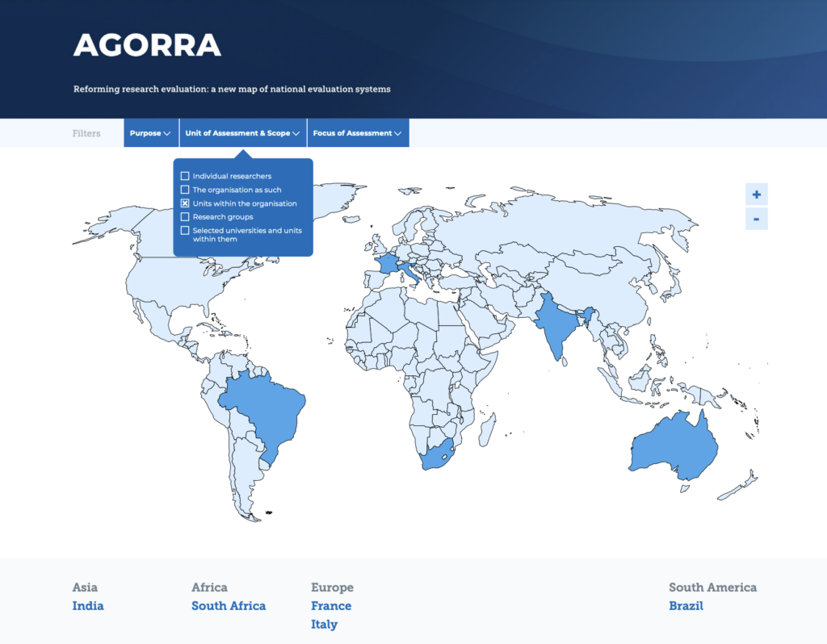
Task: Open the Purpose filter dropdown
Action: 151,133
